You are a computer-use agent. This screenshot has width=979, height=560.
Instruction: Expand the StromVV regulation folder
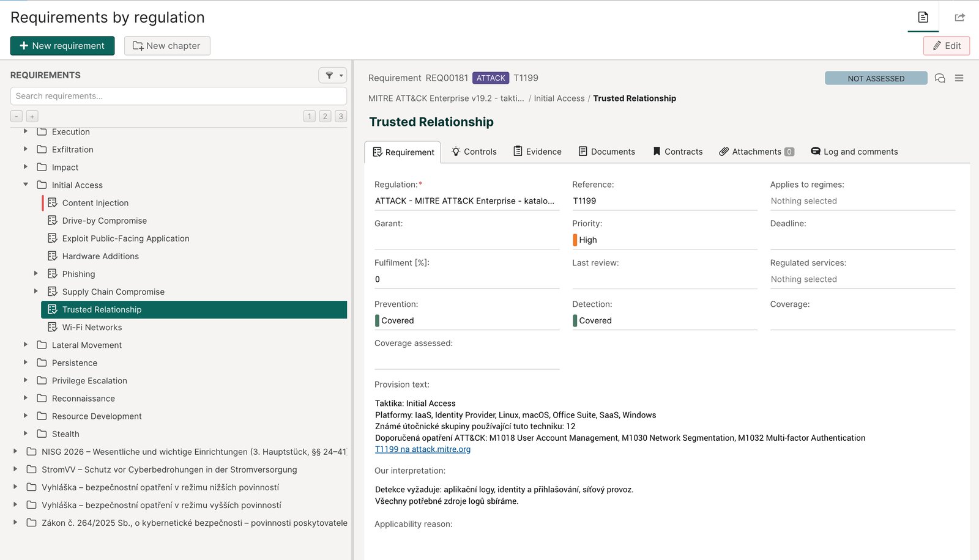pyautogui.click(x=15, y=470)
